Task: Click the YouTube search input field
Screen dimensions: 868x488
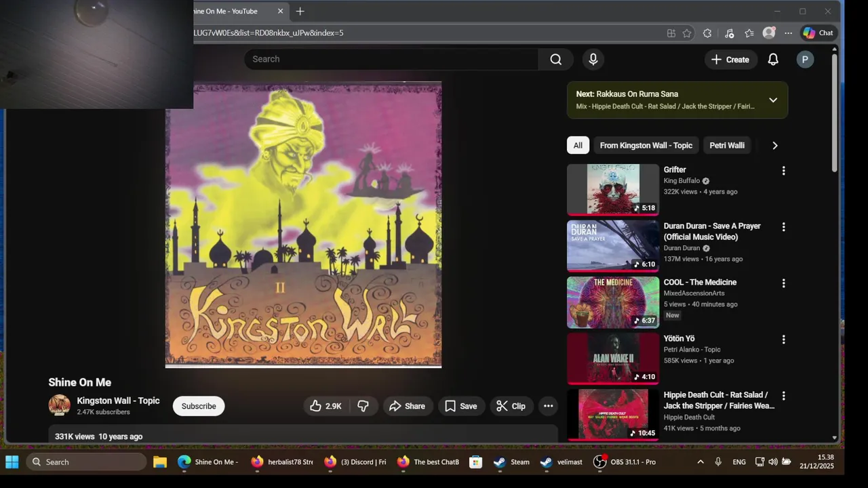Action: point(392,59)
